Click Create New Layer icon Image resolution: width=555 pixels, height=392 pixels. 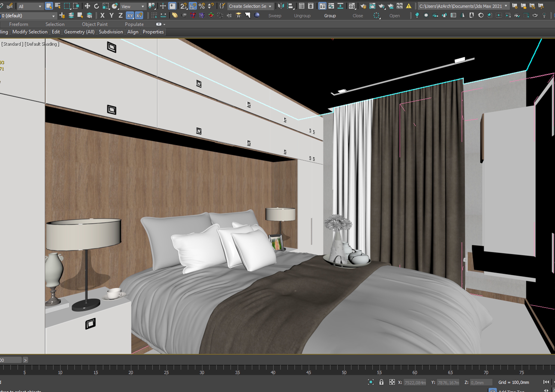[62, 15]
